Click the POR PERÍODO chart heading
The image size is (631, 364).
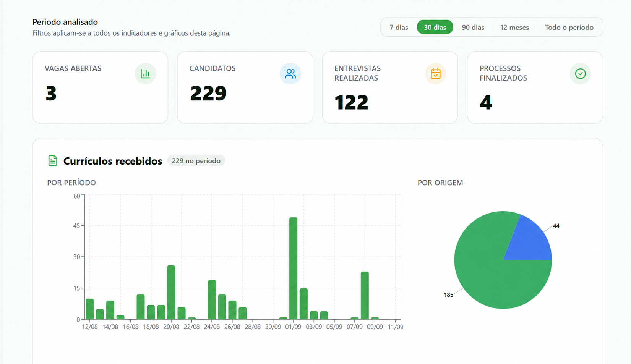pyautogui.click(x=71, y=183)
